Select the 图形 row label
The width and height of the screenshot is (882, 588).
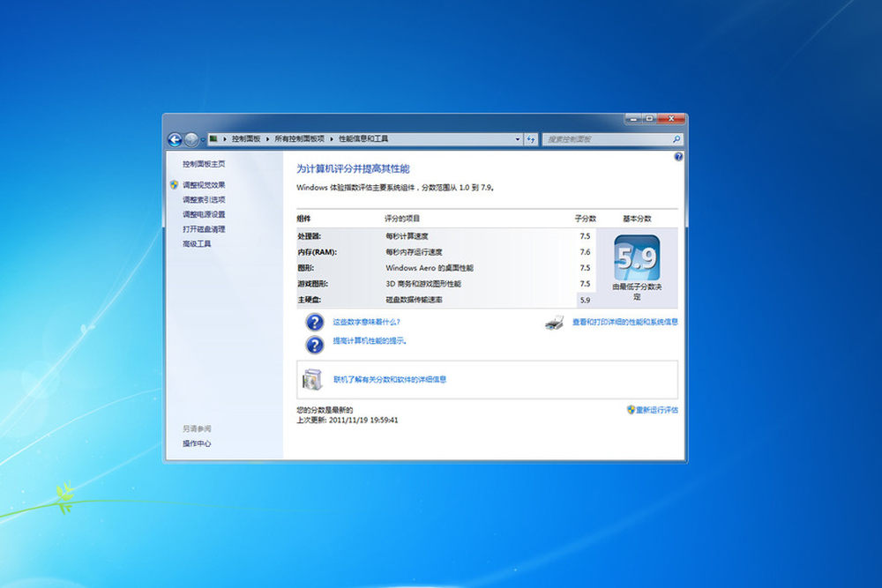(306, 268)
